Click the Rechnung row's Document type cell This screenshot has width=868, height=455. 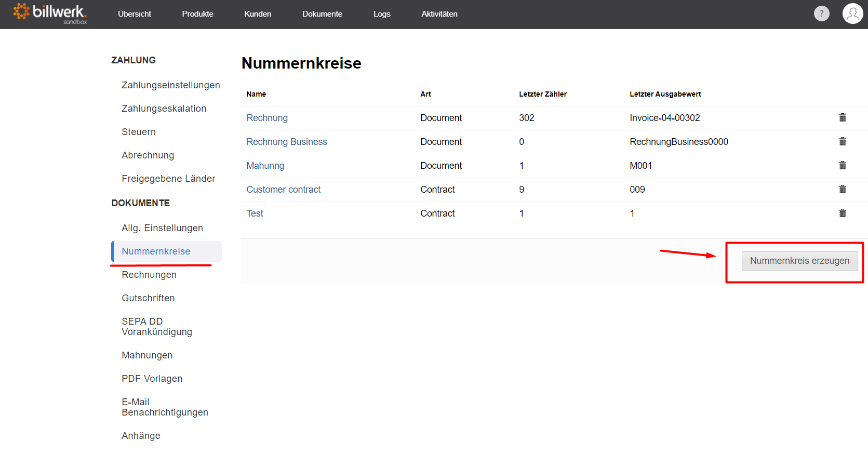coord(441,118)
